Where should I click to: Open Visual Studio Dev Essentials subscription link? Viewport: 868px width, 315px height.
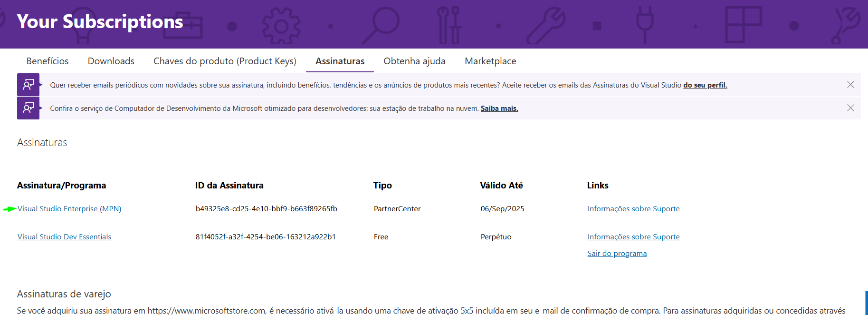[x=64, y=236]
